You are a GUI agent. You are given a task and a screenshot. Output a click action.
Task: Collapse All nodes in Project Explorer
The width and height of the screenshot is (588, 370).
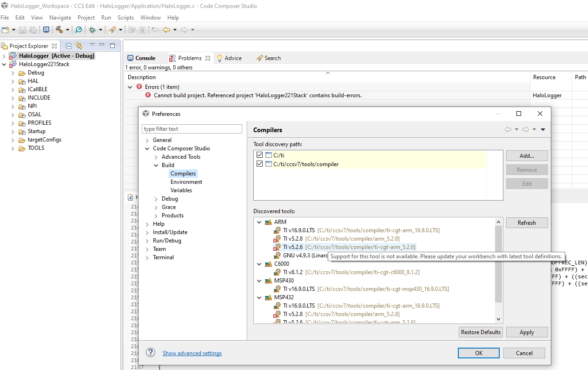68,45
